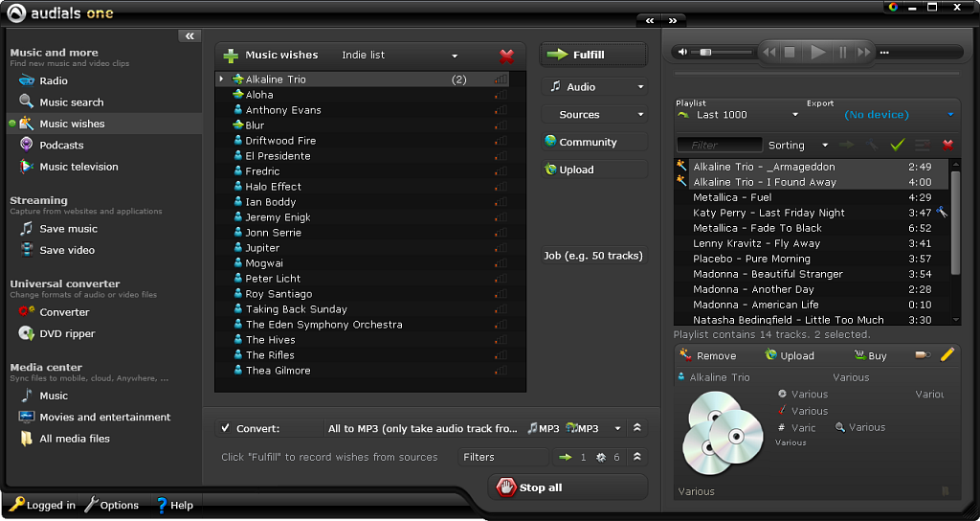980x521 pixels.
Task: Toggle the Convert checkbox
Action: (226, 428)
